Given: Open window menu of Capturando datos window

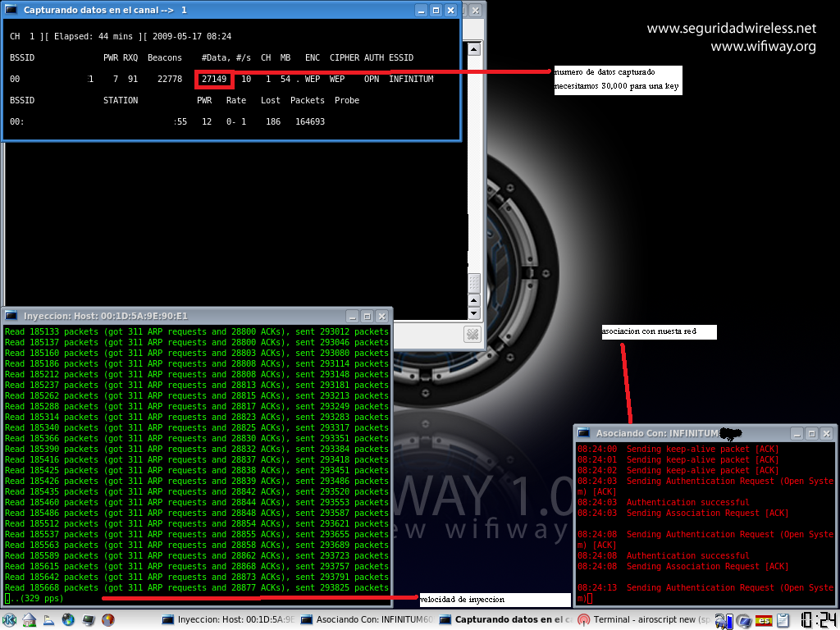Looking at the screenshot, I should coord(11,11).
